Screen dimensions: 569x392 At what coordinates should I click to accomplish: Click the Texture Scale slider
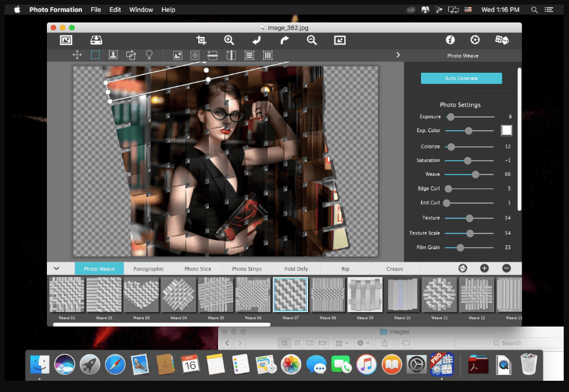pyautogui.click(x=470, y=233)
